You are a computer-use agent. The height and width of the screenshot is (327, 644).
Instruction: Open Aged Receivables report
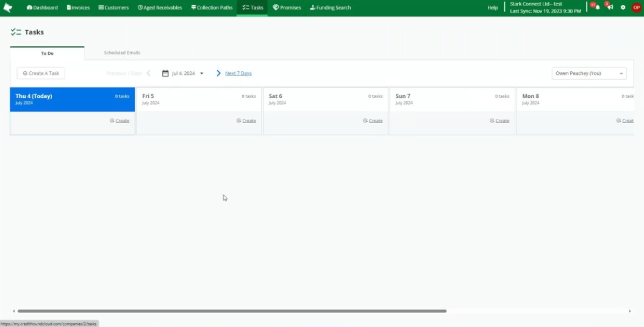[x=160, y=7]
